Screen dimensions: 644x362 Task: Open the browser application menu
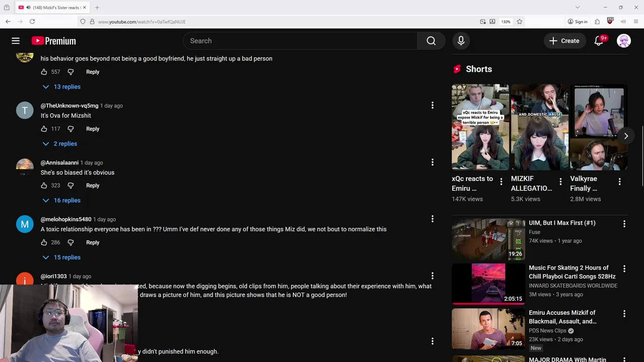[636, 22]
